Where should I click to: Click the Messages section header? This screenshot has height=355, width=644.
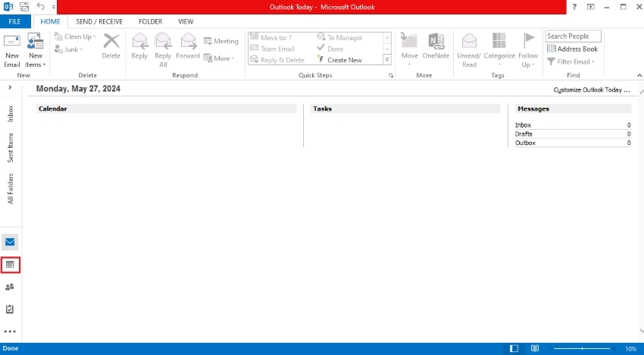click(574, 108)
